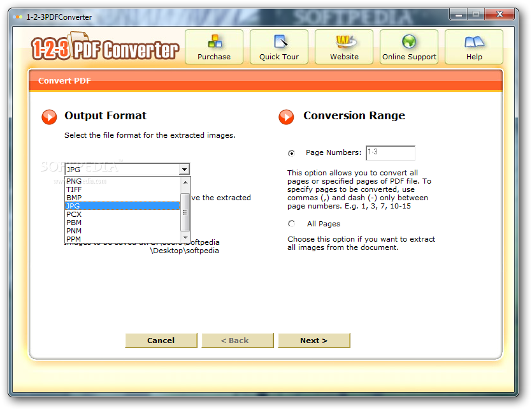Viewport: 532px width, 410px height.
Task: Choose PNG from the format list
Action: coord(122,181)
